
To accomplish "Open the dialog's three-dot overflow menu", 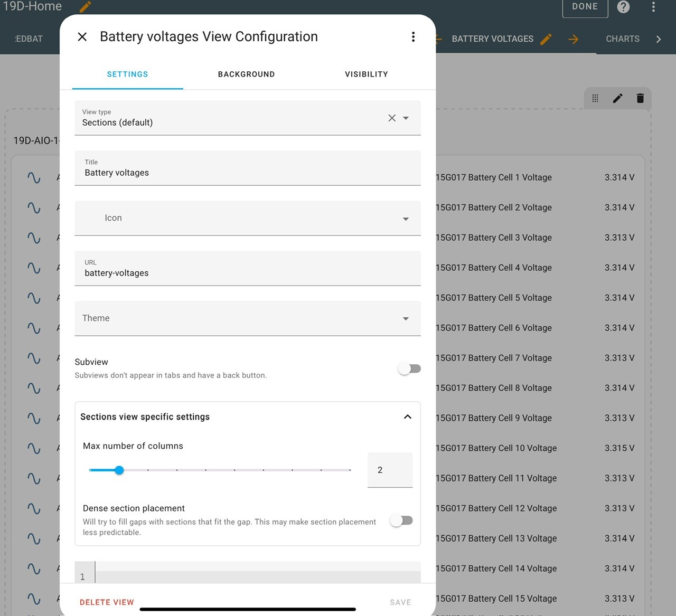I will click(413, 36).
